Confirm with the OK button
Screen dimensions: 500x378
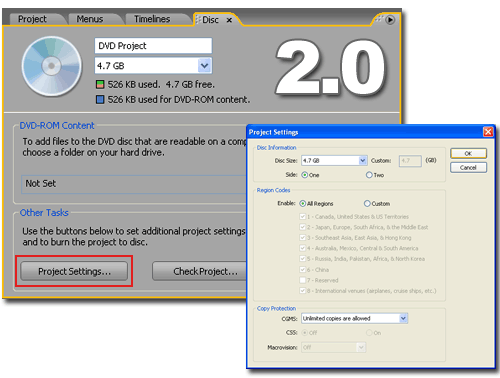point(468,153)
